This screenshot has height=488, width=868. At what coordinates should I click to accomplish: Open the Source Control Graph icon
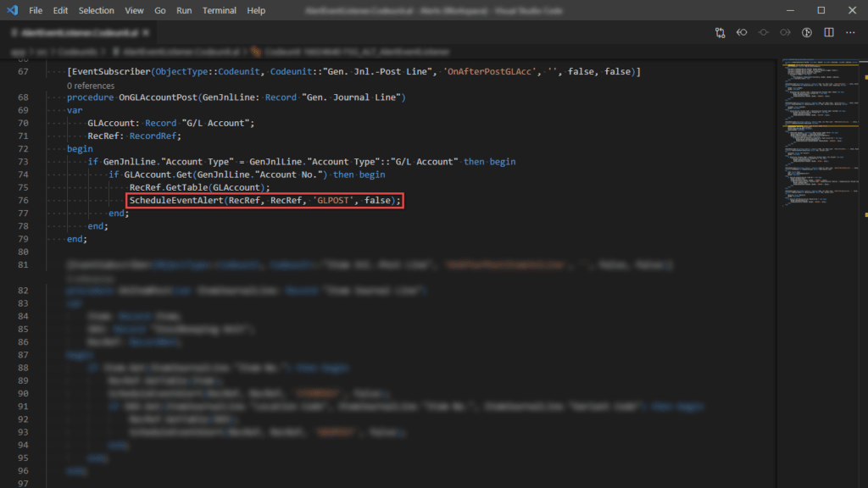pyautogui.click(x=720, y=31)
